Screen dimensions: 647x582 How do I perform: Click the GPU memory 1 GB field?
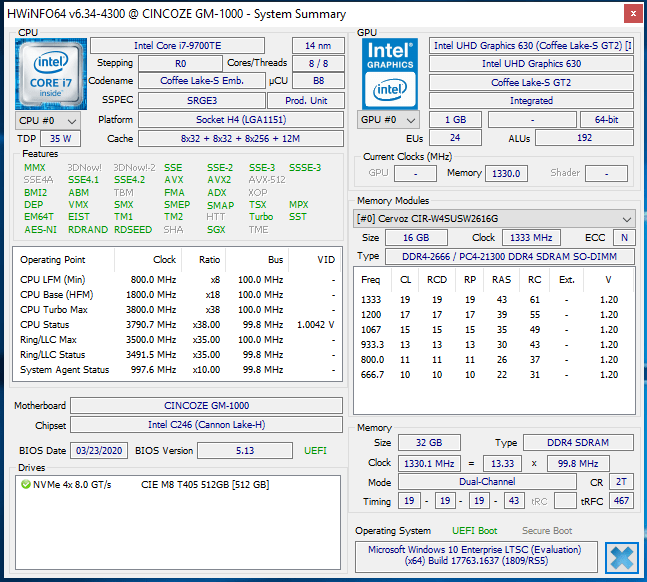tap(455, 120)
